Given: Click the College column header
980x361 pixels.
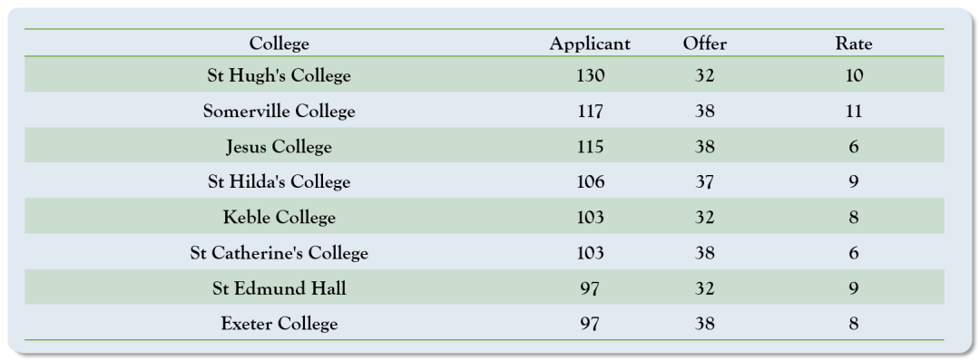Looking at the screenshot, I should (279, 44).
